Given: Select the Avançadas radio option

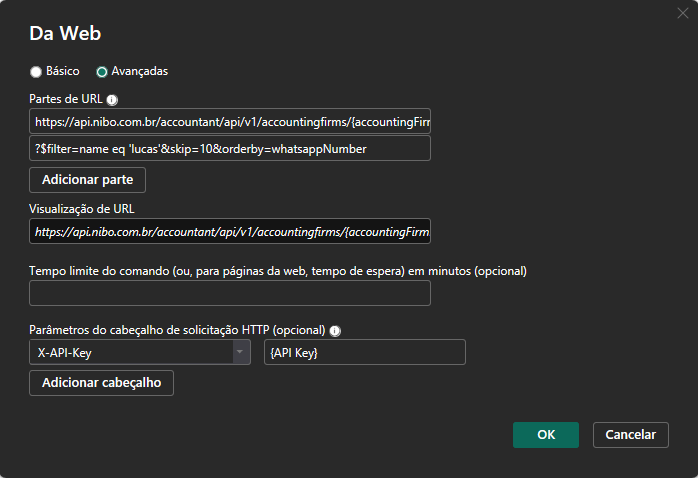Looking at the screenshot, I should point(102,72).
